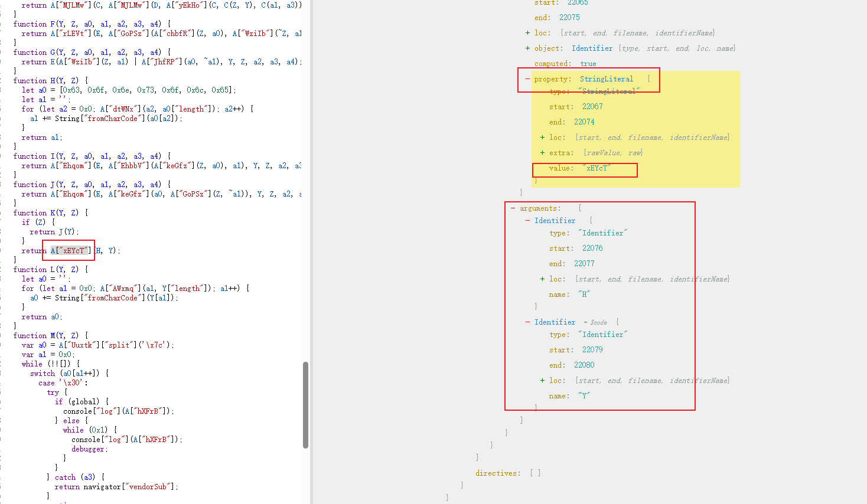This screenshot has width=867, height=504.
Task: Expand the loc node above name "Y"
Action: point(542,381)
